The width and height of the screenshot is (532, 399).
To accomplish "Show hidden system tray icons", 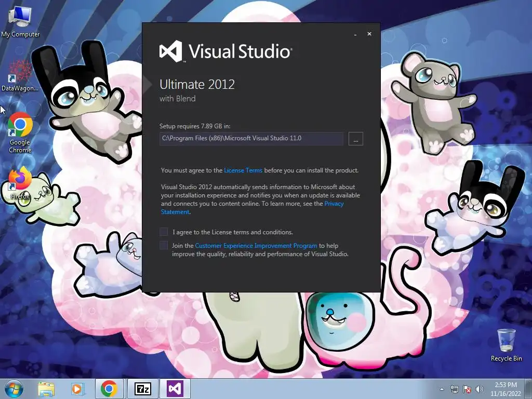I will pyautogui.click(x=442, y=389).
